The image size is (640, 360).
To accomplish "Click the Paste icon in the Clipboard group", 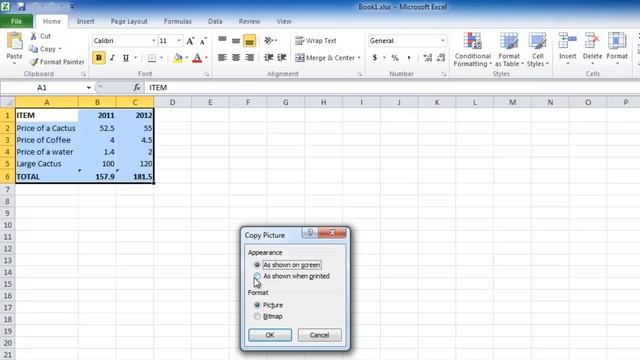I will click(x=15, y=42).
